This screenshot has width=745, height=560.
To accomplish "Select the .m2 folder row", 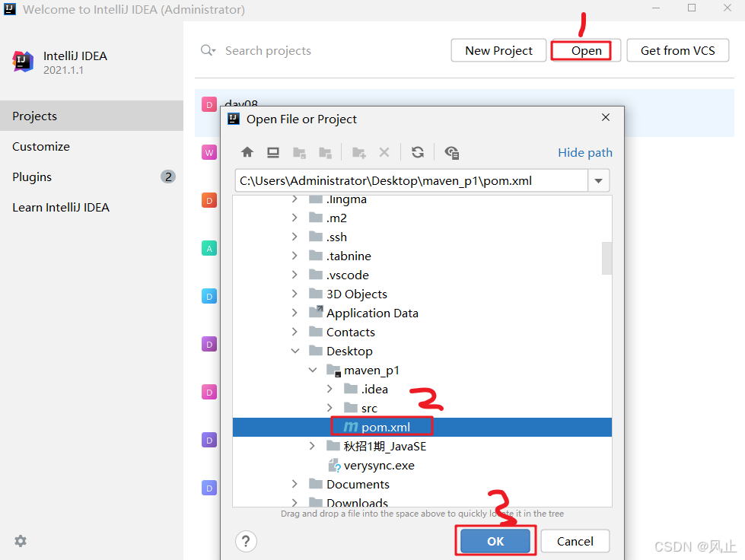I will coord(422,218).
